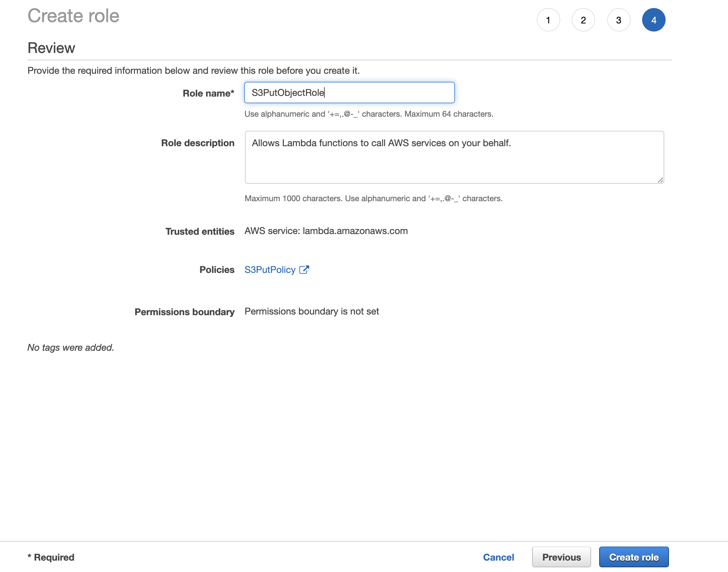This screenshot has height=572, width=728.
Task: Click the Cancel button
Action: pyautogui.click(x=498, y=557)
